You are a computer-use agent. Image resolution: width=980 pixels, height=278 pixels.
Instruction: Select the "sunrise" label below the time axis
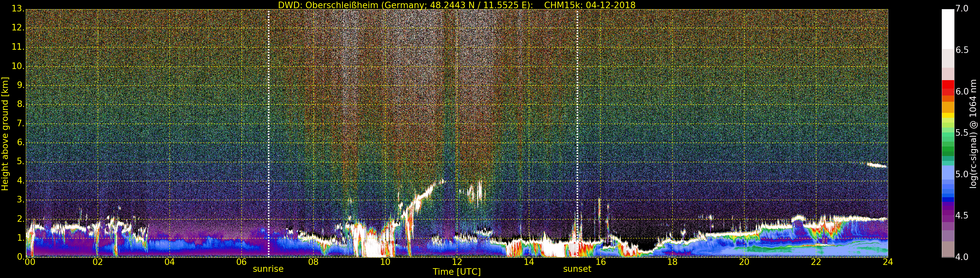coord(268,269)
